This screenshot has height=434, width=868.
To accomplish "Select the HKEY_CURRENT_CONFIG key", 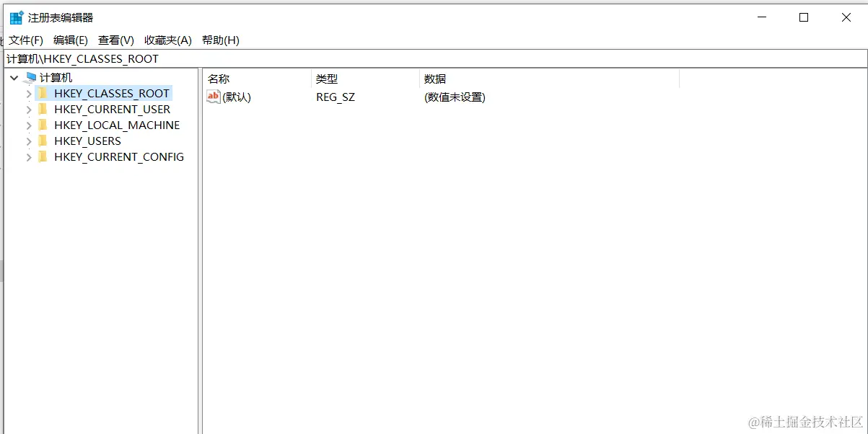I will pyautogui.click(x=119, y=157).
